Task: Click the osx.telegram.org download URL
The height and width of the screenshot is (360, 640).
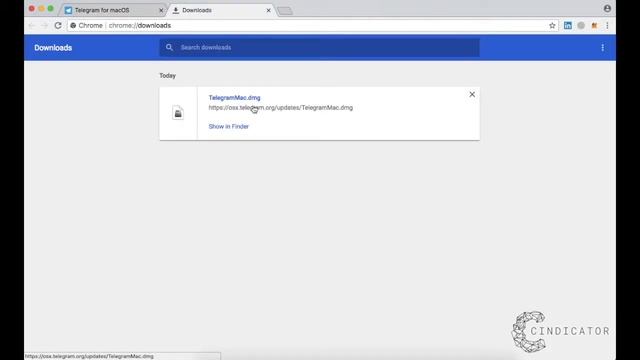Action: [280, 108]
